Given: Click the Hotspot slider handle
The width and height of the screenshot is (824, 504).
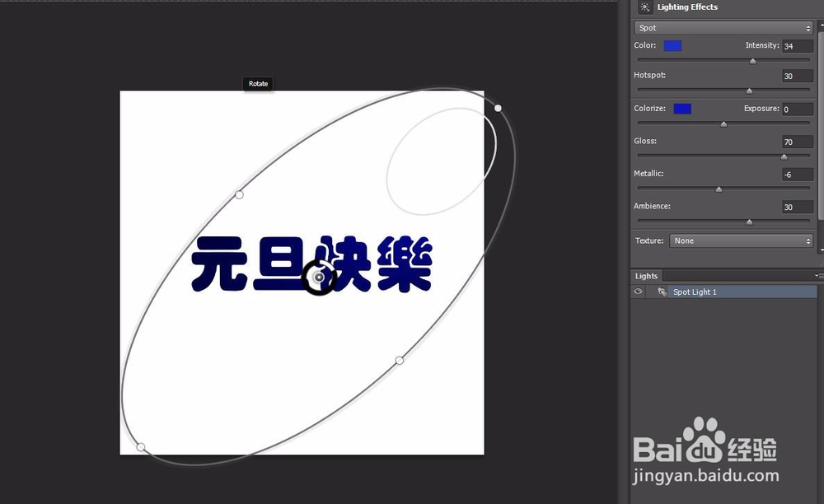Looking at the screenshot, I should coord(749,91).
